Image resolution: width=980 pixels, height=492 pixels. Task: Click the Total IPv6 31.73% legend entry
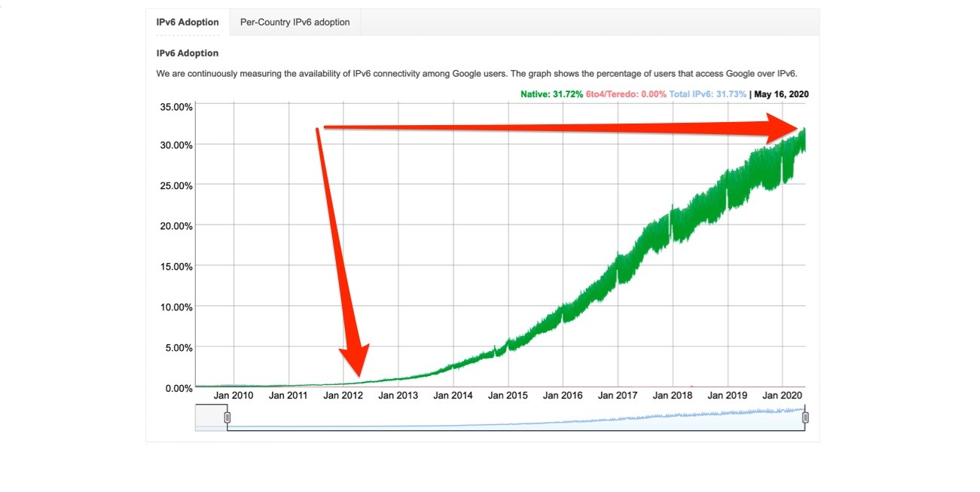[x=707, y=94]
